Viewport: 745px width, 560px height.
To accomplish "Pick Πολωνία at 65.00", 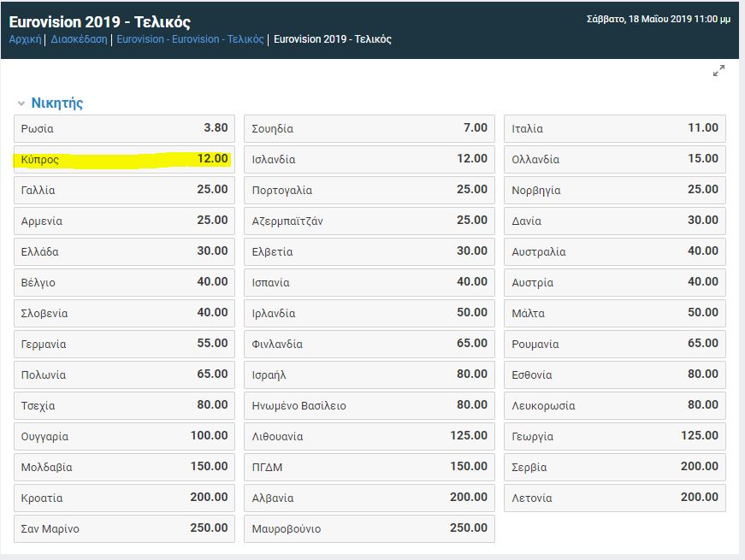I will point(125,375).
